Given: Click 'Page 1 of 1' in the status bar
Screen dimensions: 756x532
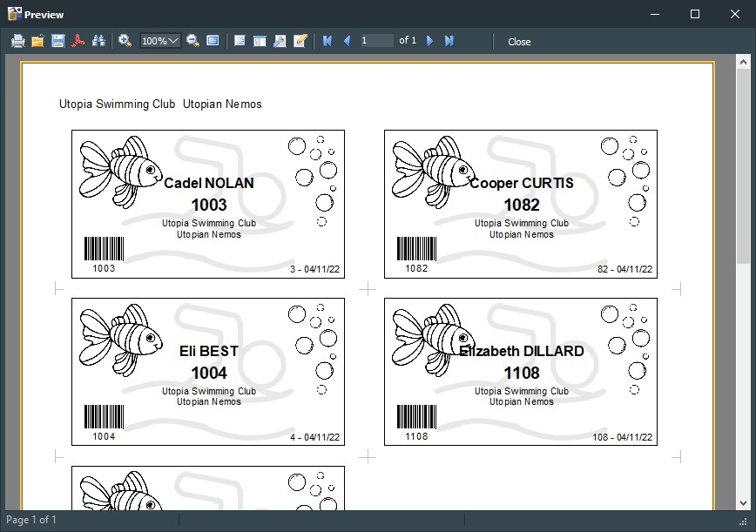Looking at the screenshot, I should [x=30, y=520].
